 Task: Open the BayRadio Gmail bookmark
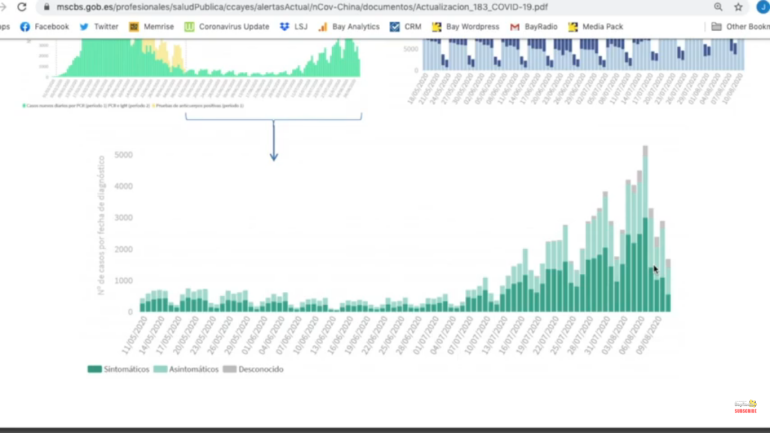[533, 27]
